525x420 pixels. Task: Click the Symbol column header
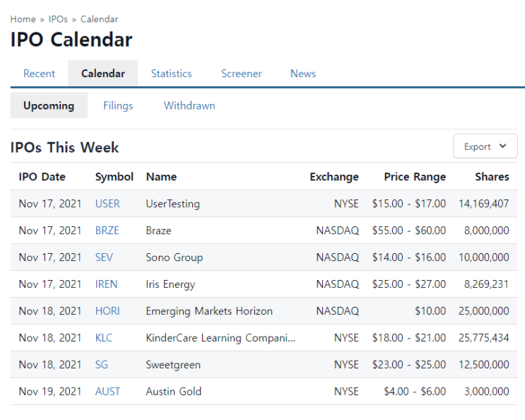click(x=114, y=177)
